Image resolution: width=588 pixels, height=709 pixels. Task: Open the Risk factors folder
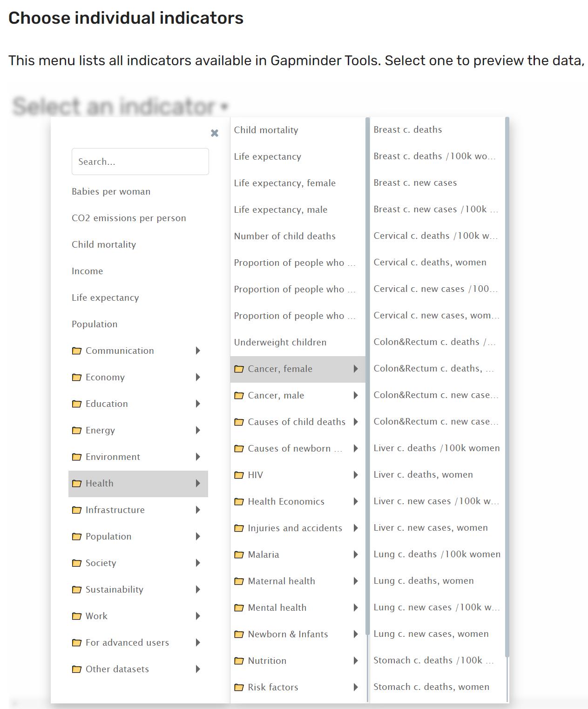(273, 688)
